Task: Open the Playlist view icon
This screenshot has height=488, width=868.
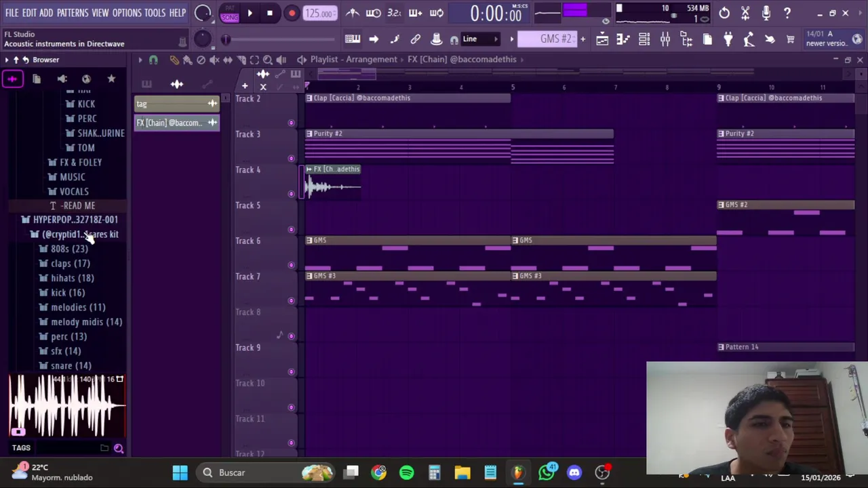Action: [602, 39]
